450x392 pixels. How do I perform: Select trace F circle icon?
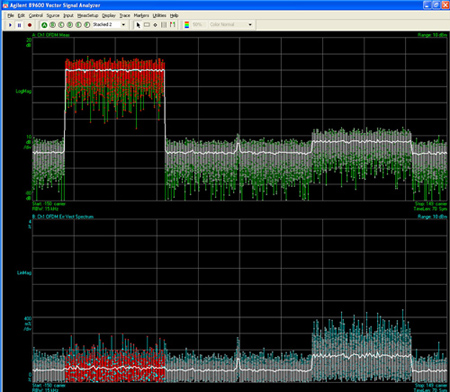[87, 25]
